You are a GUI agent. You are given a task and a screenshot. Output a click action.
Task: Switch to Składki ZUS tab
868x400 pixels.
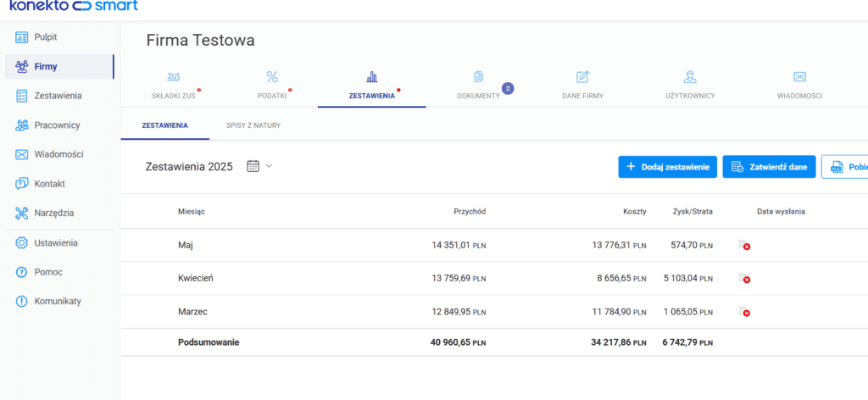pyautogui.click(x=173, y=86)
